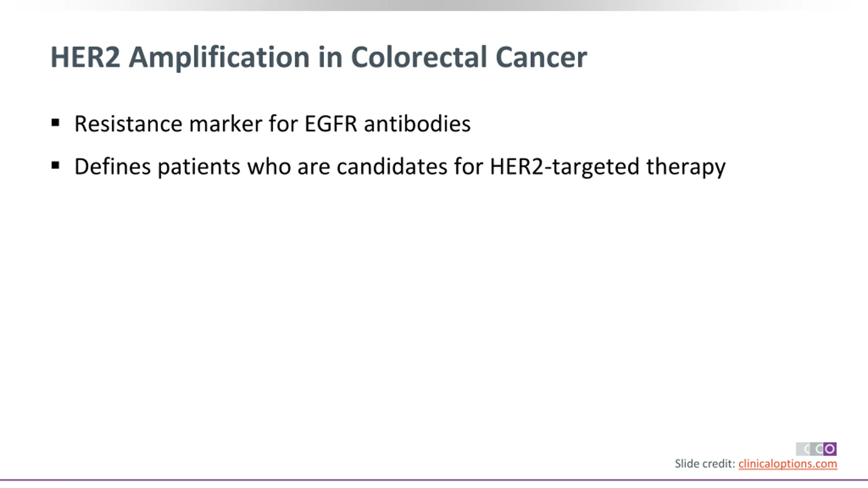The image size is (868, 488).
Task: Click the word EGFR in first bullet
Action: [x=331, y=124]
